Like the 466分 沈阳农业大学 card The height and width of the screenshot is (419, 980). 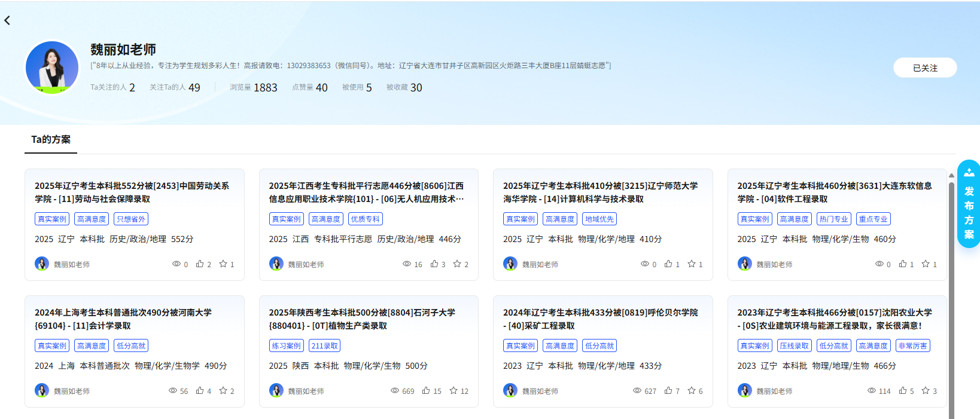click(x=903, y=390)
